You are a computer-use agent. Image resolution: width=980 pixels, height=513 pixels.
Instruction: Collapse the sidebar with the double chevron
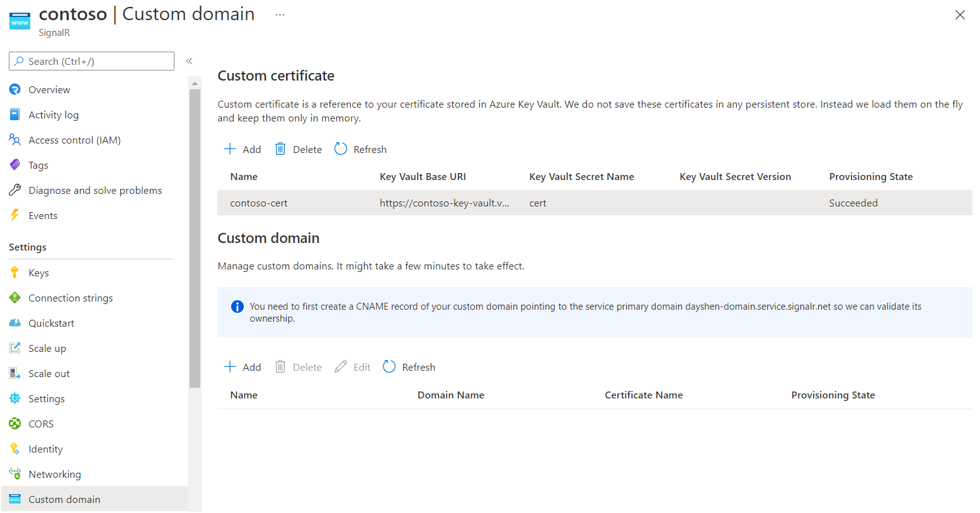(x=189, y=60)
